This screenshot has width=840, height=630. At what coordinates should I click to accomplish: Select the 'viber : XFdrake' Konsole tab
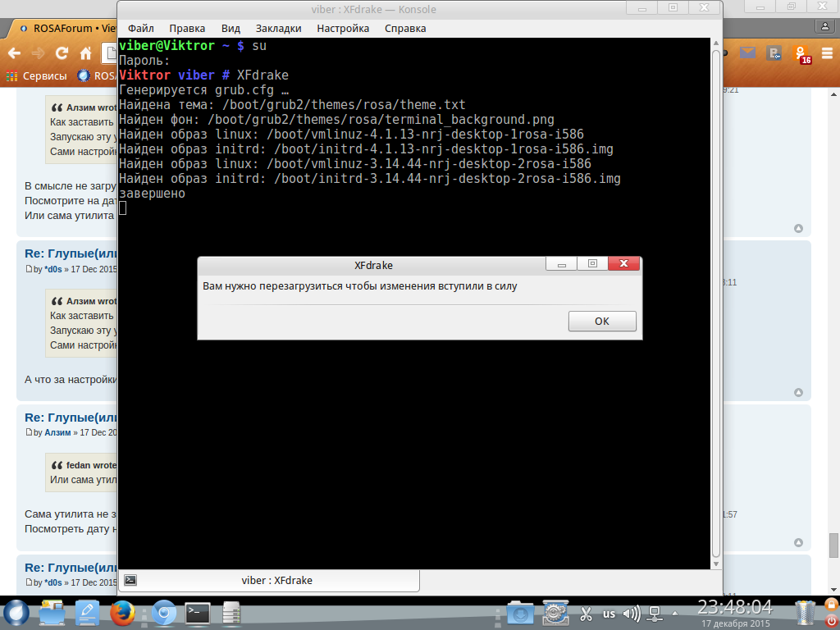(x=269, y=580)
